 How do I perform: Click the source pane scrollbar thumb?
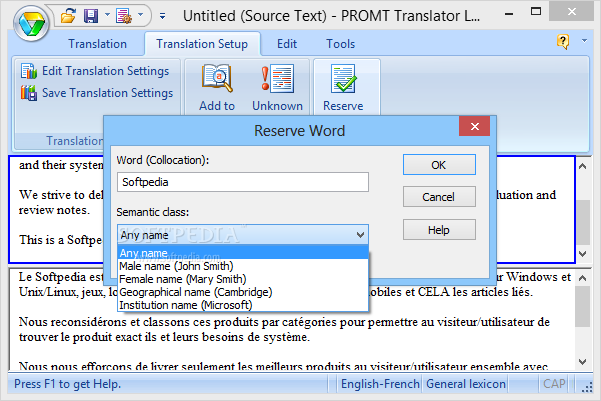pyautogui.click(x=583, y=222)
